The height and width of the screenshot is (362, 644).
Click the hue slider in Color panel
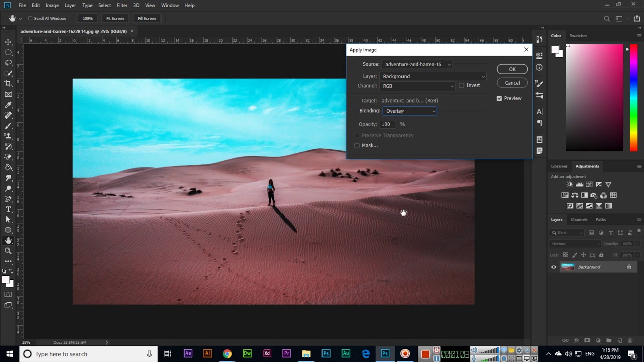(x=633, y=98)
